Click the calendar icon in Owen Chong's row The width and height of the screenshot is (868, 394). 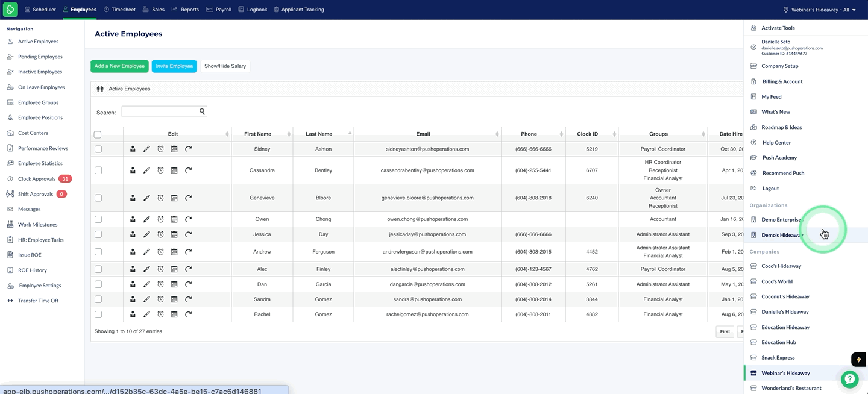coord(174,219)
